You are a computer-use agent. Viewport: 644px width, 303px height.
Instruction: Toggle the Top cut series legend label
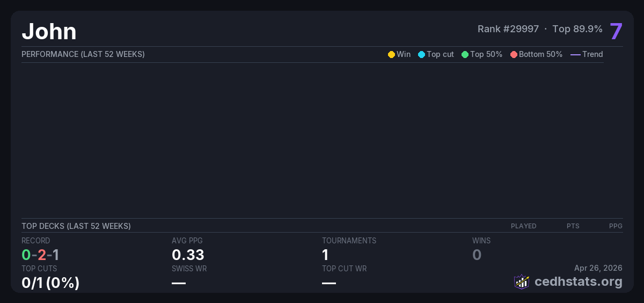tap(440, 54)
